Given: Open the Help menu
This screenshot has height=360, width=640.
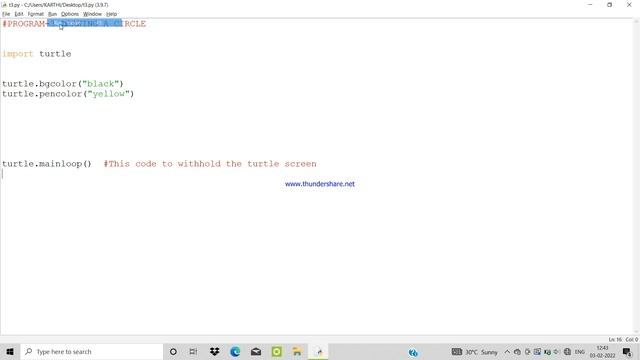Looking at the screenshot, I should pos(111,14).
